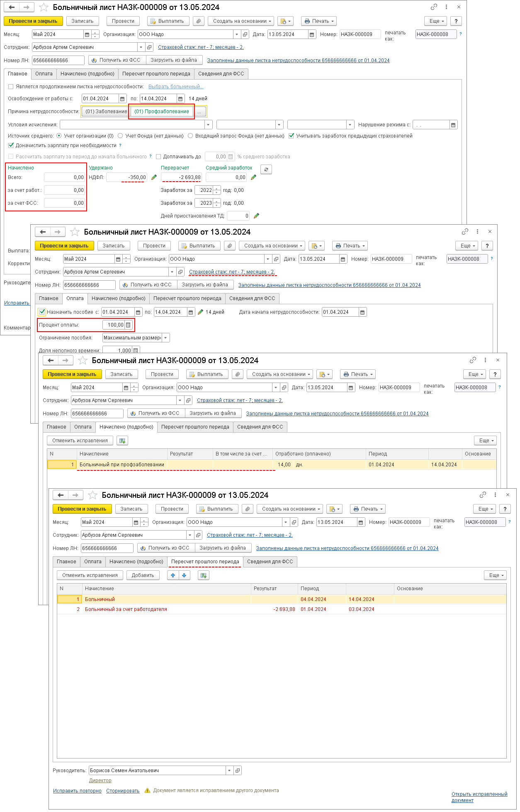Click the favorites star in the Главное window title
520x812 pixels.
tap(44, 7)
